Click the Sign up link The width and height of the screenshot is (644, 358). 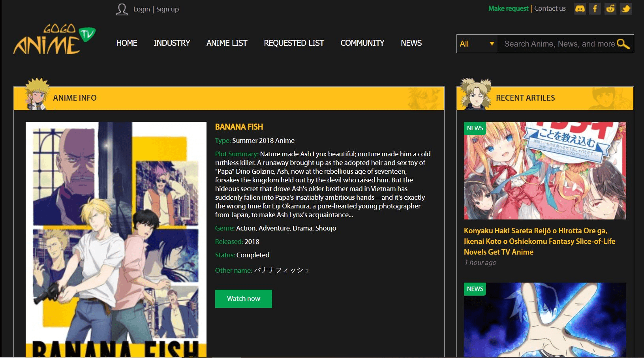167,9
